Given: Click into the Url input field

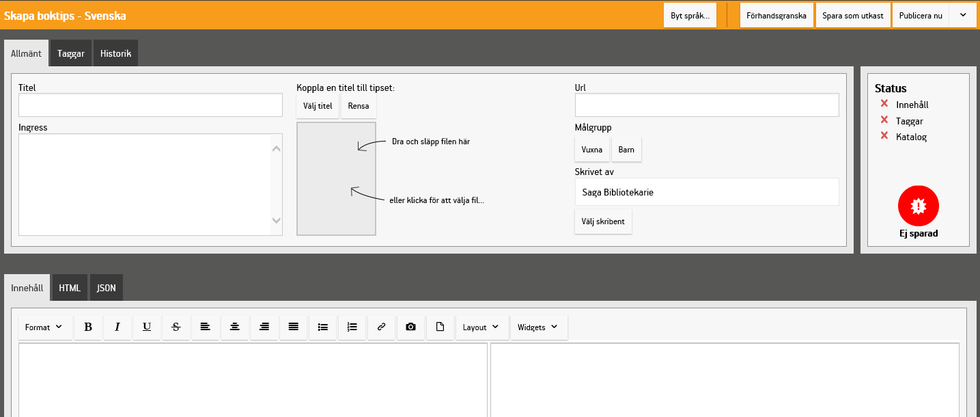Looking at the screenshot, I should [x=707, y=105].
